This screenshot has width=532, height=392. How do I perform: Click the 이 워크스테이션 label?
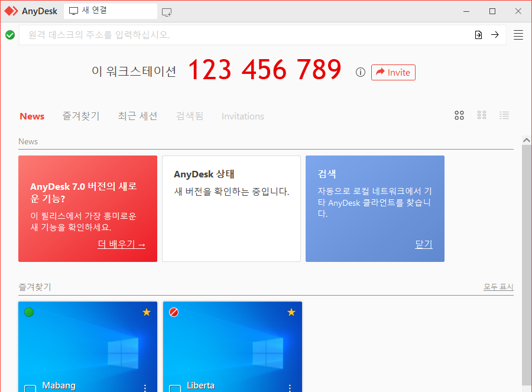134,72
